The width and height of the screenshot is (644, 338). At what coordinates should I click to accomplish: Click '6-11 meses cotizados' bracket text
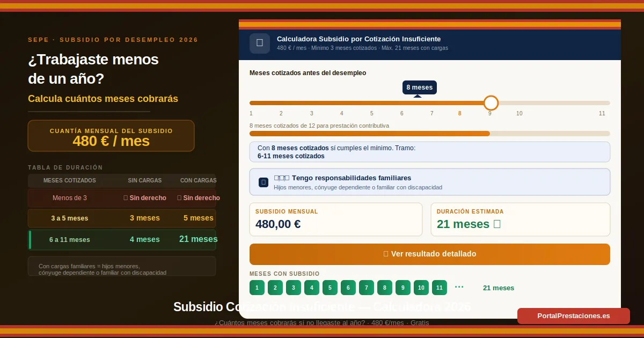(291, 156)
